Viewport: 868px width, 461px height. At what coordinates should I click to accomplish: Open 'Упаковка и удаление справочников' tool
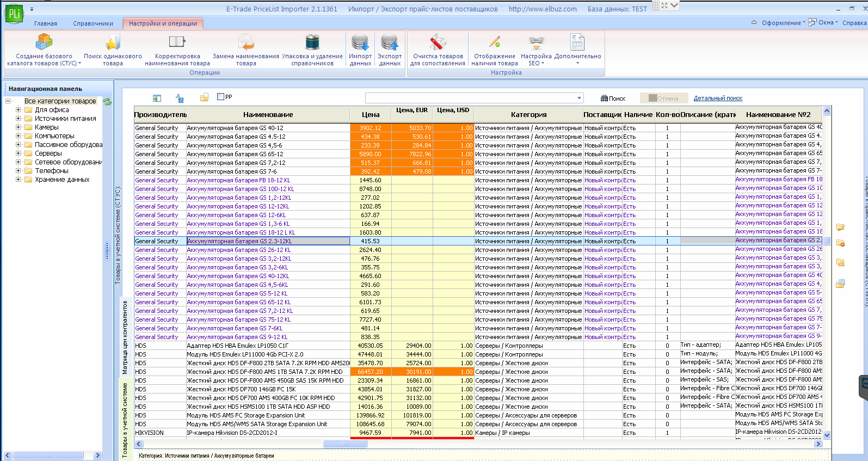click(312, 50)
